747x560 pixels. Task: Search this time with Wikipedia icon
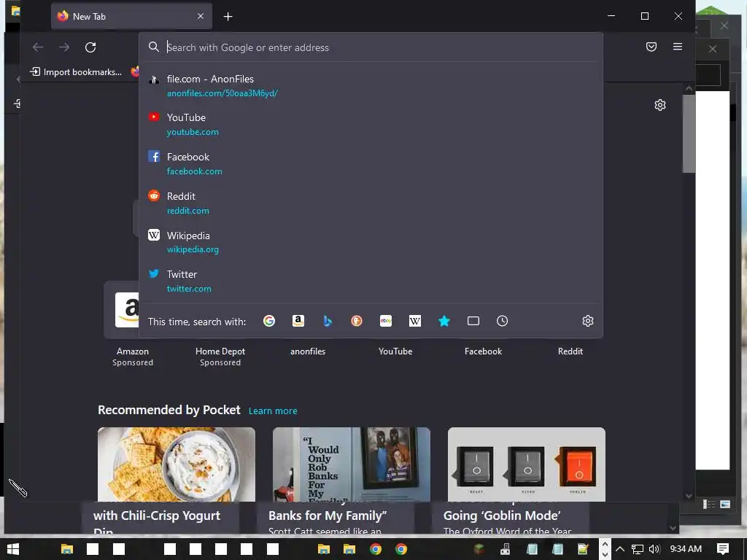415,321
